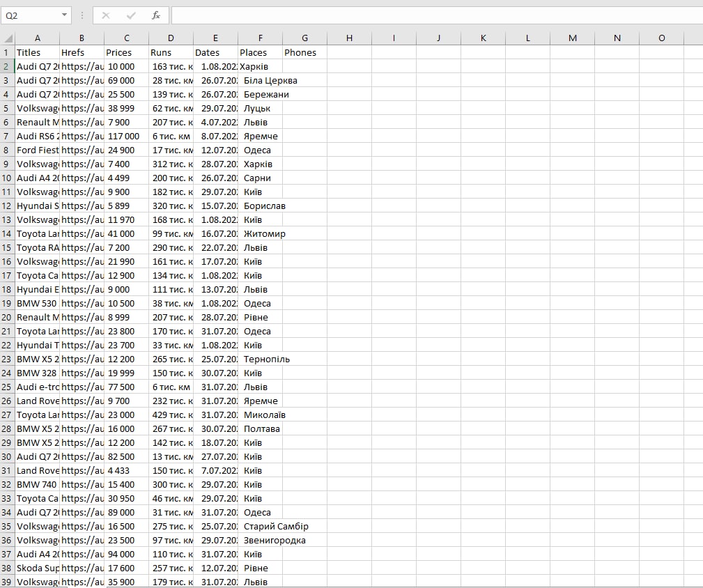
Task: Select column D header
Action: [x=171, y=38]
